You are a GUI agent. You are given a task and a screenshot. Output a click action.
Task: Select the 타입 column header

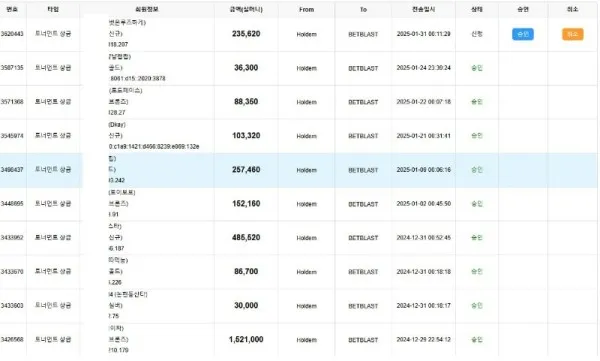coord(53,9)
